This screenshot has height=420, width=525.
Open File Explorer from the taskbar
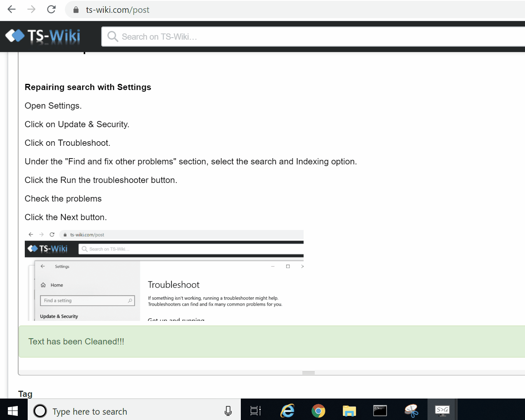349,411
